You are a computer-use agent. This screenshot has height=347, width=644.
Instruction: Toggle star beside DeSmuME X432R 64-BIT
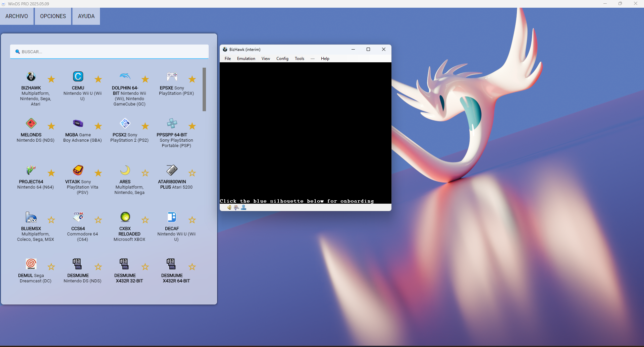click(192, 267)
